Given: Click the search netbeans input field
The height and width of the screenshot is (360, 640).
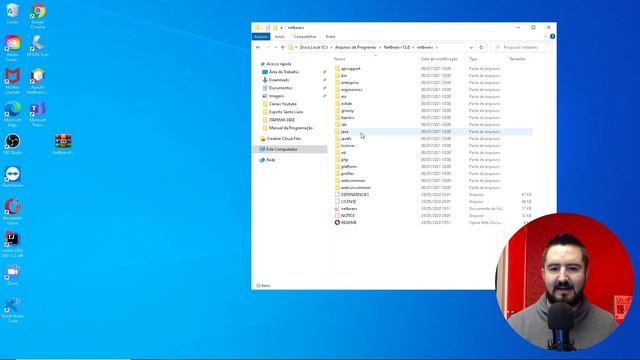Looking at the screenshot, I should (522, 47).
